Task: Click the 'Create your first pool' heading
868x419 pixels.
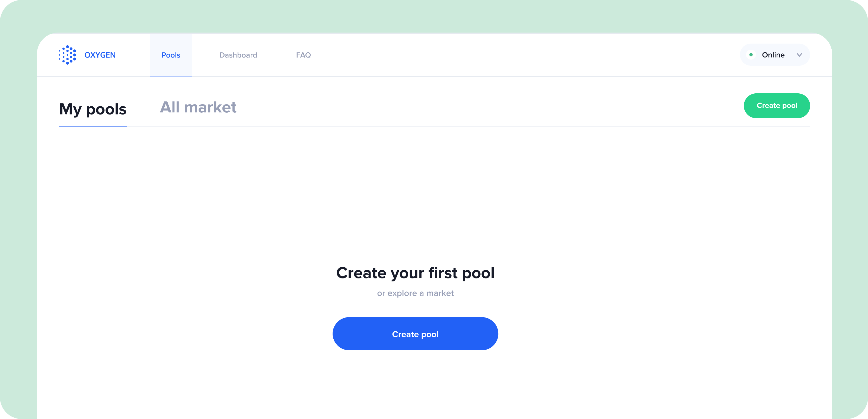Action: pyautogui.click(x=415, y=273)
